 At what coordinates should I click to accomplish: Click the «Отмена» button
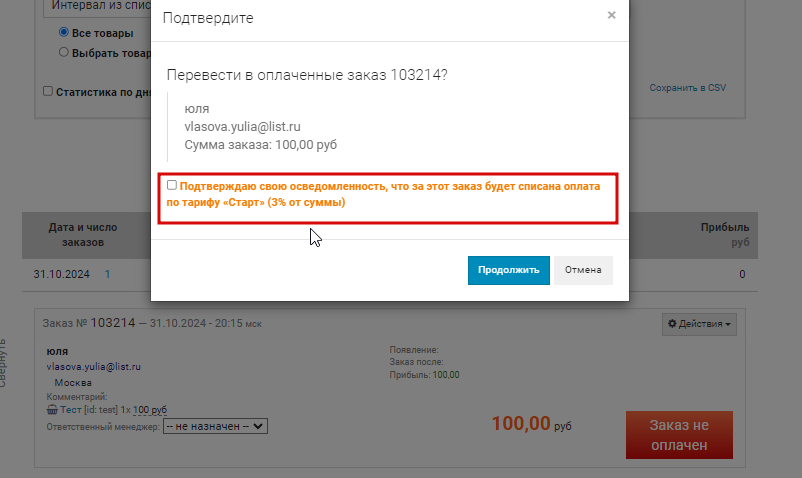(583, 270)
